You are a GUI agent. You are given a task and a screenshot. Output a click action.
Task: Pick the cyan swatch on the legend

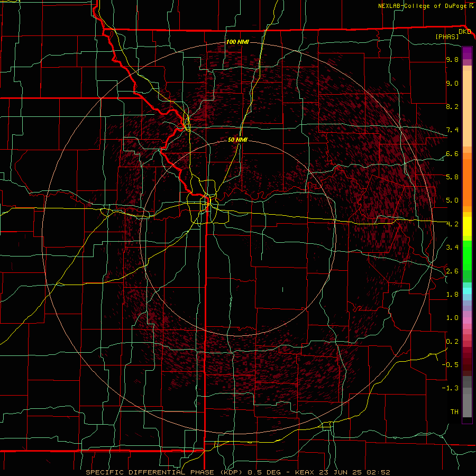point(467,290)
